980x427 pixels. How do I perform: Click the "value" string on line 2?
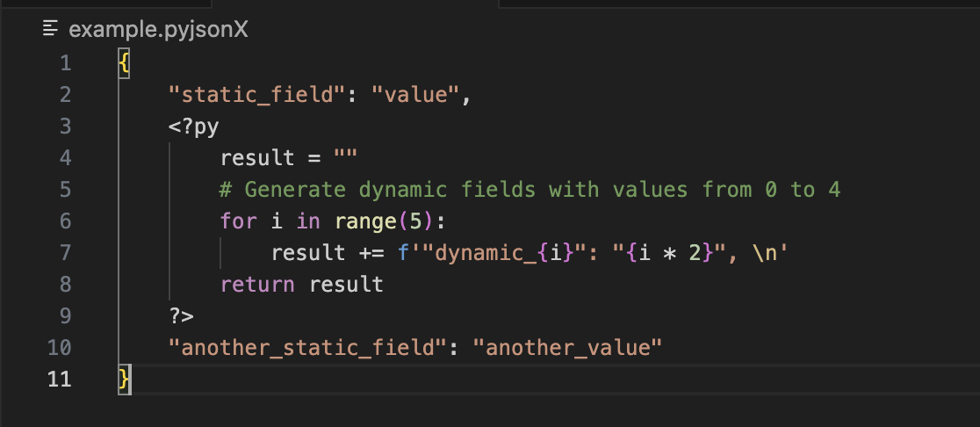coord(422,95)
